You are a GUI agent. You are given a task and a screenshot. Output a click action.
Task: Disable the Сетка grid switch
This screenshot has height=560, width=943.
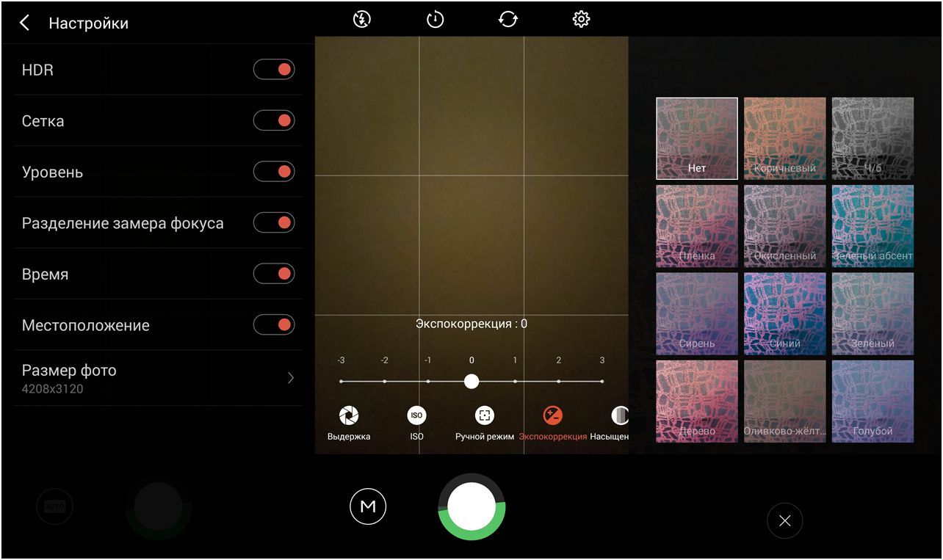(x=274, y=120)
